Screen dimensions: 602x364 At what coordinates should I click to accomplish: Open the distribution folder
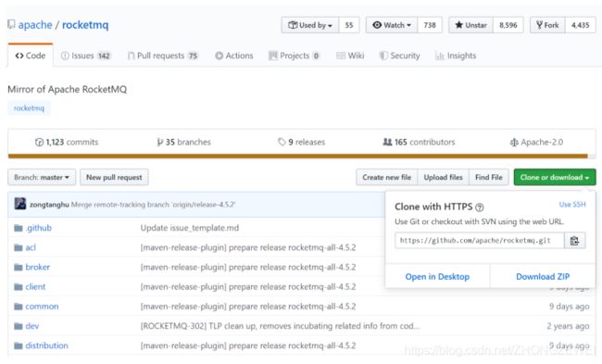(46, 345)
